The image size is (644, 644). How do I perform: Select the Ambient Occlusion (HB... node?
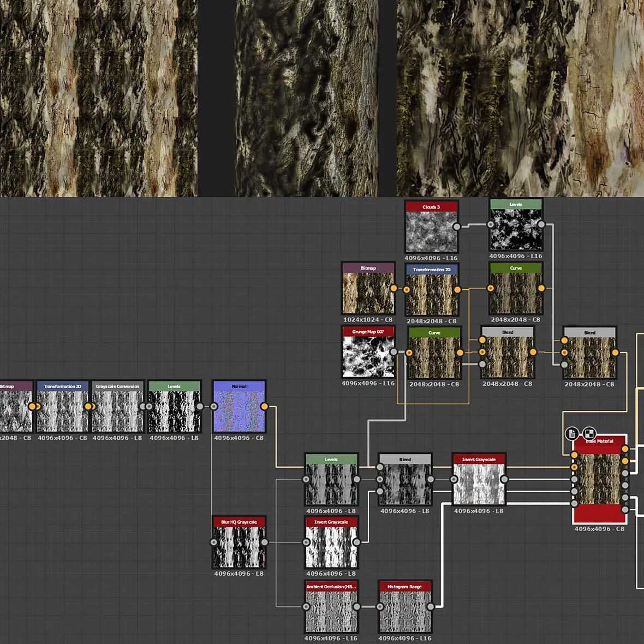point(331,607)
